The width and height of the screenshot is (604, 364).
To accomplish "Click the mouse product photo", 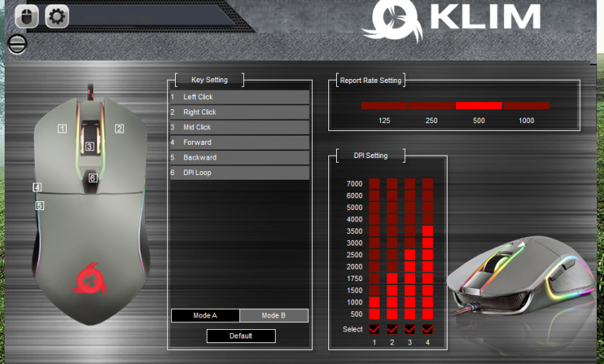I will tap(521, 277).
